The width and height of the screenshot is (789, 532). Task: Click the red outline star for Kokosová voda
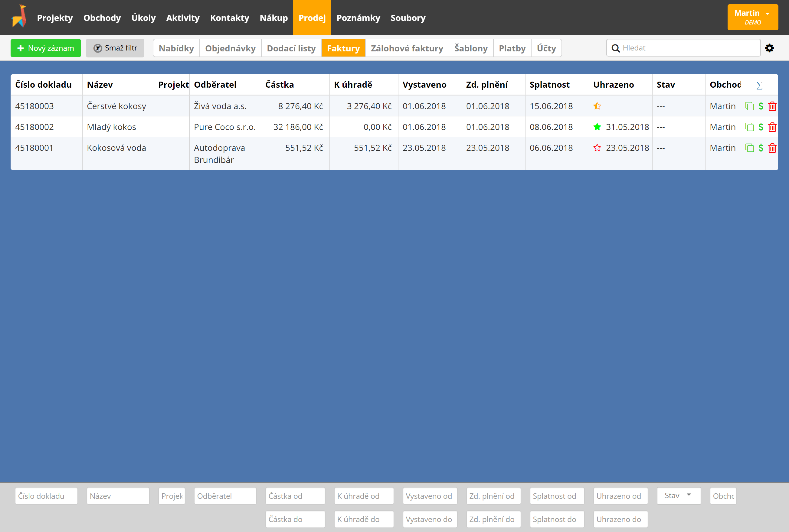coord(597,148)
